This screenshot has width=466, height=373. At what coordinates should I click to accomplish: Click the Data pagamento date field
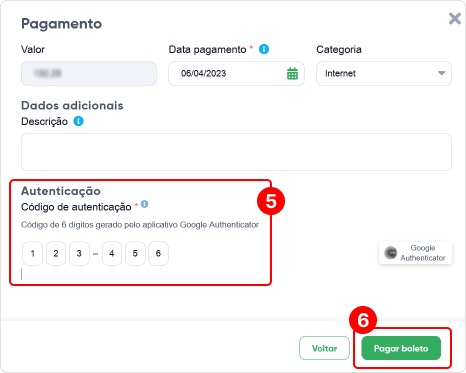[x=236, y=73]
